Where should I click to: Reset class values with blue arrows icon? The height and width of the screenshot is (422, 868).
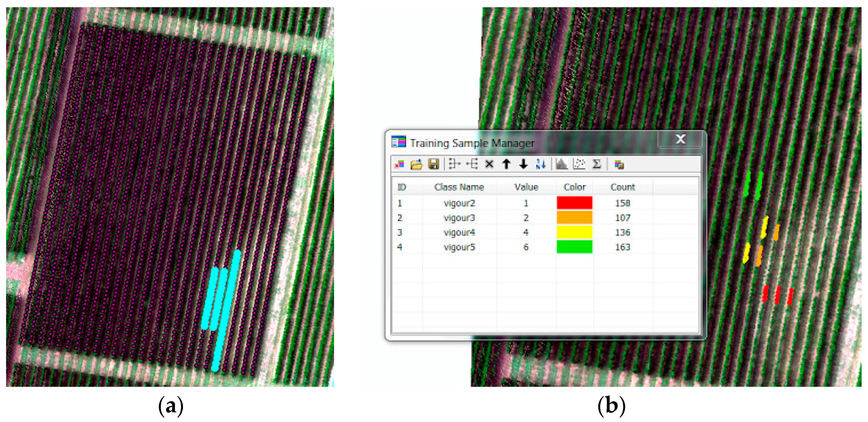point(541,164)
